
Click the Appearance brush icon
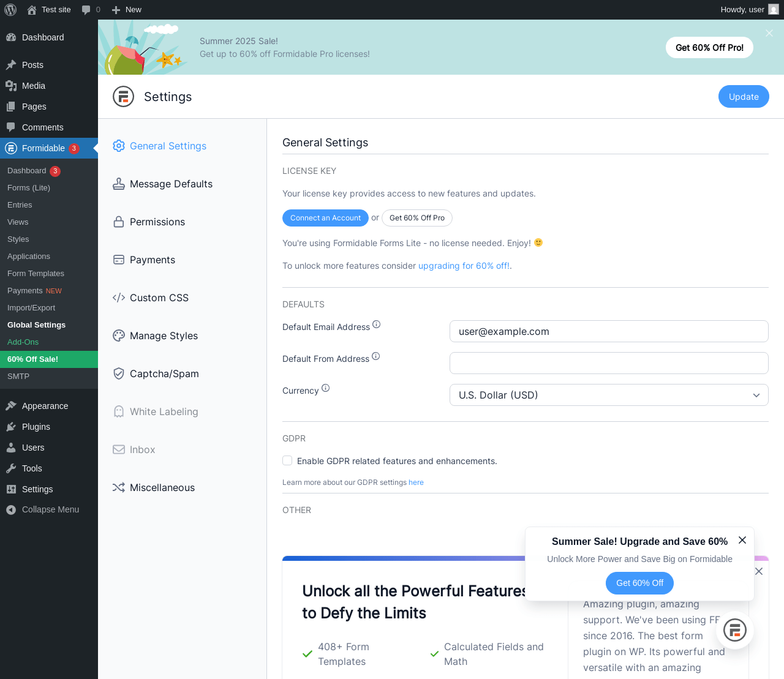pyautogui.click(x=11, y=406)
